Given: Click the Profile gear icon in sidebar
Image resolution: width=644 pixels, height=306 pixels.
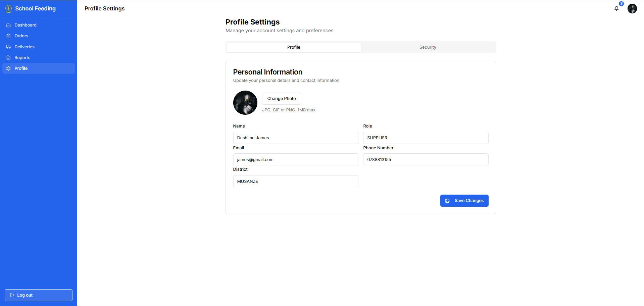Looking at the screenshot, I should click(x=9, y=68).
